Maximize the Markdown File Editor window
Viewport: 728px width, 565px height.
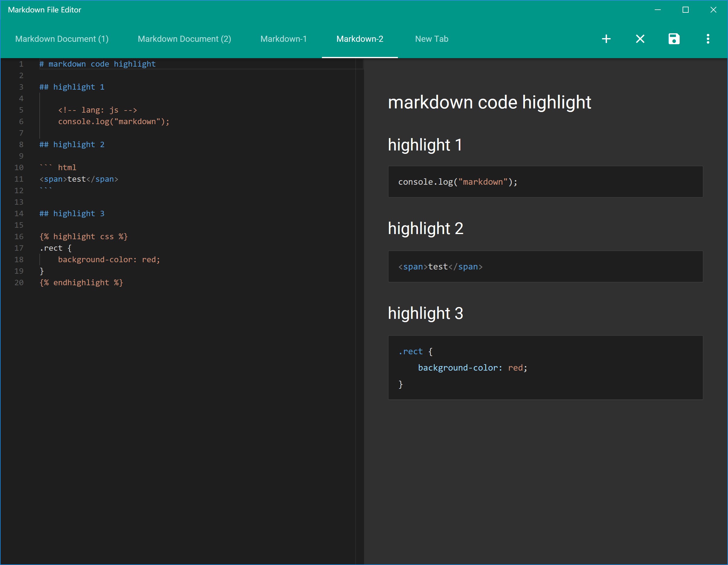pos(685,10)
